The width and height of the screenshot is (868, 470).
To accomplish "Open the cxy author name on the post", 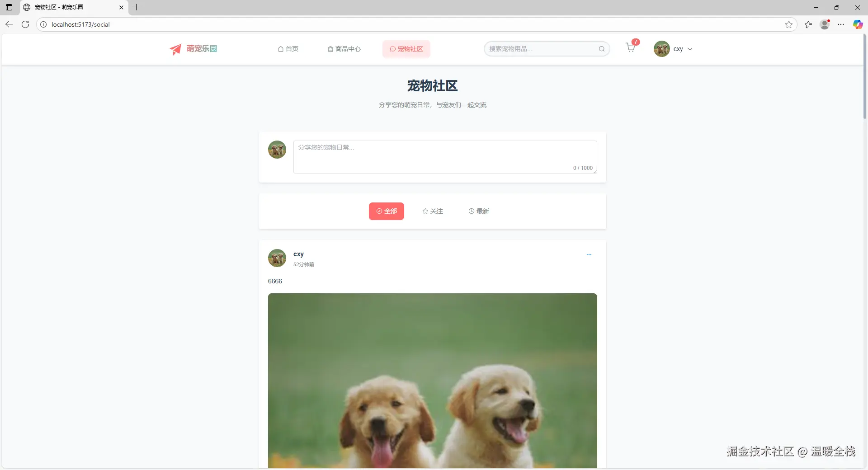I will (x=298, y=254).
